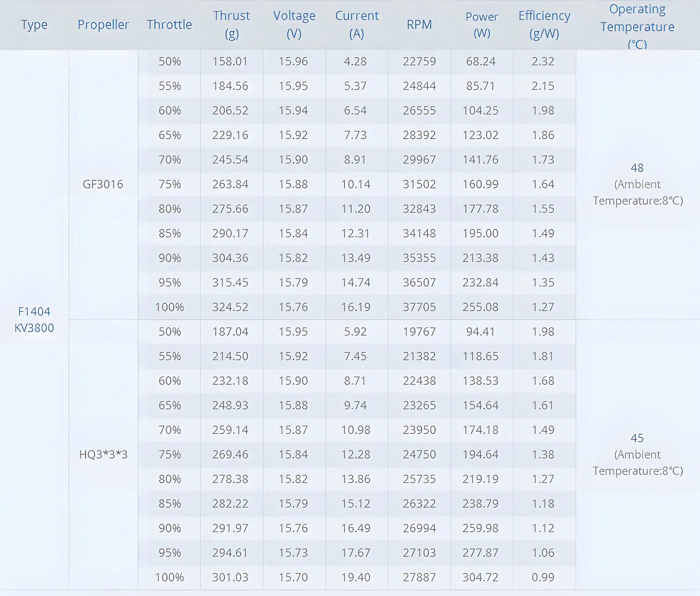Image resolution: width=700 pixels, height=596 pixels.
Task: Click the Current (A) column header
Action: (356, 24)
